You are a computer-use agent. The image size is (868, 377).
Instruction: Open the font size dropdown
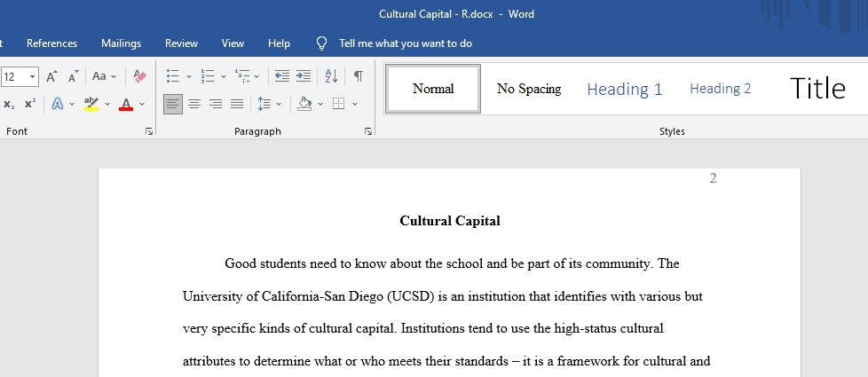click(x=32, y=76)
